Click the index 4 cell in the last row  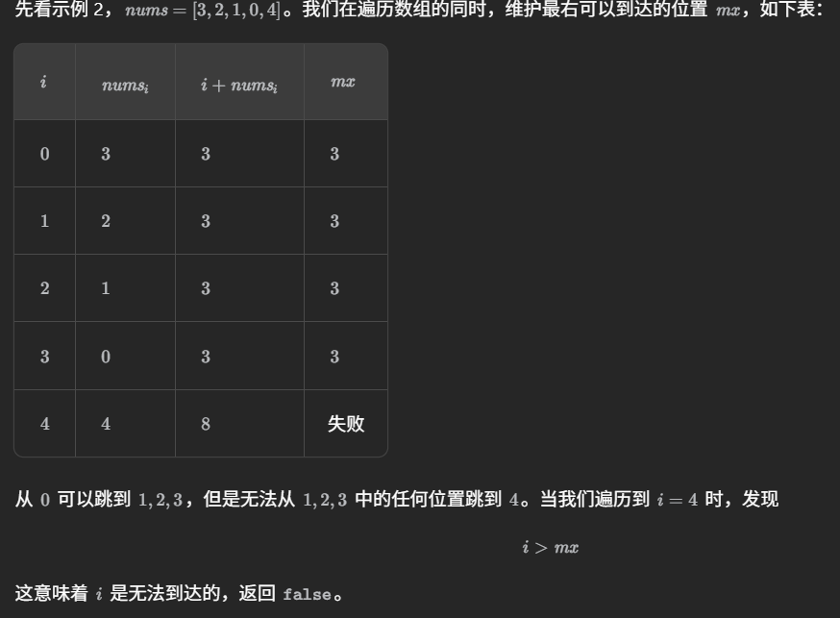tap(44, 424)
